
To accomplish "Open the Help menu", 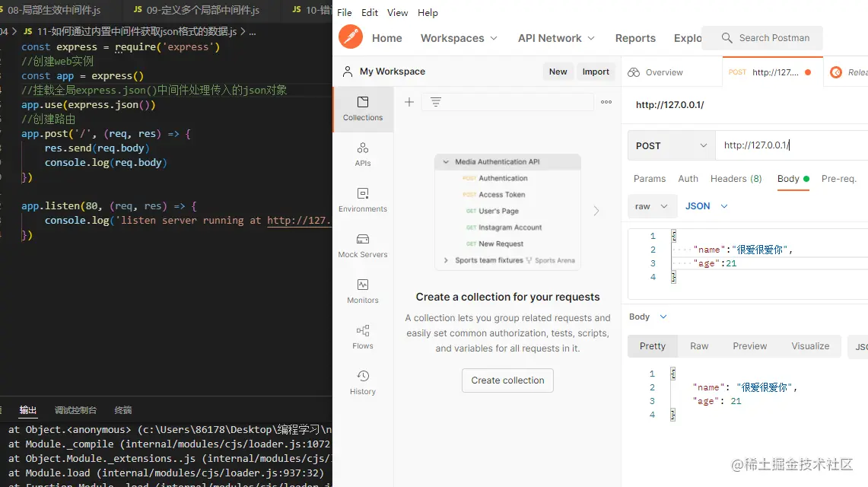I will [428, 12].
